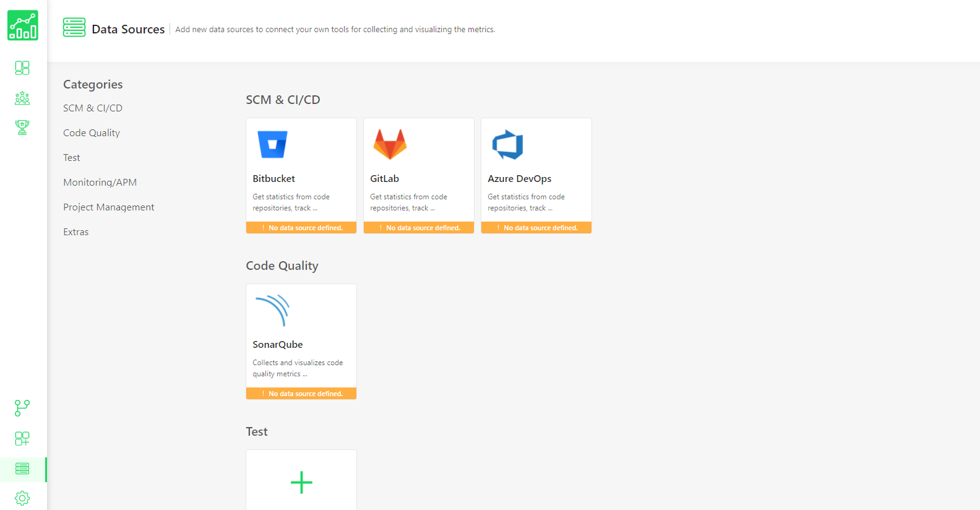Click the 'Code Quality' section heading
Viewport: 980px width, 510px height.
click(282, 266)
